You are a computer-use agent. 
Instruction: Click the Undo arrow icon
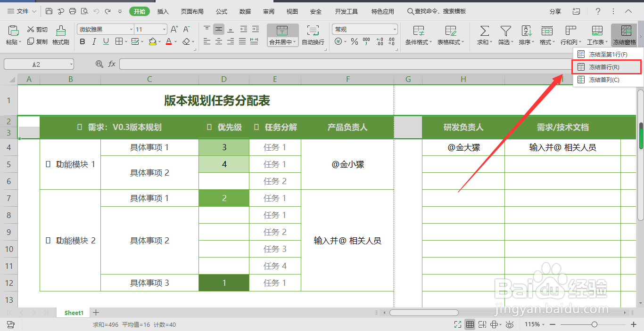96,11
